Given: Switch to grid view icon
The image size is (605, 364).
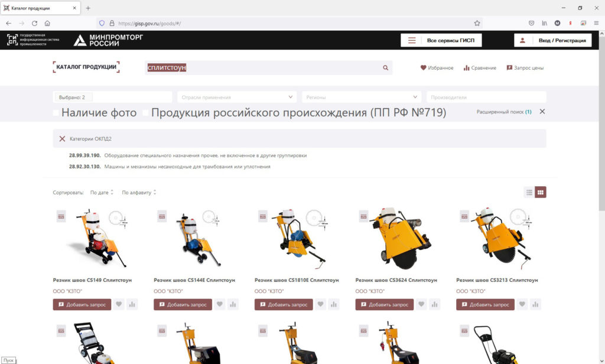Looking at the screenshot, I should tap(541, 192).
